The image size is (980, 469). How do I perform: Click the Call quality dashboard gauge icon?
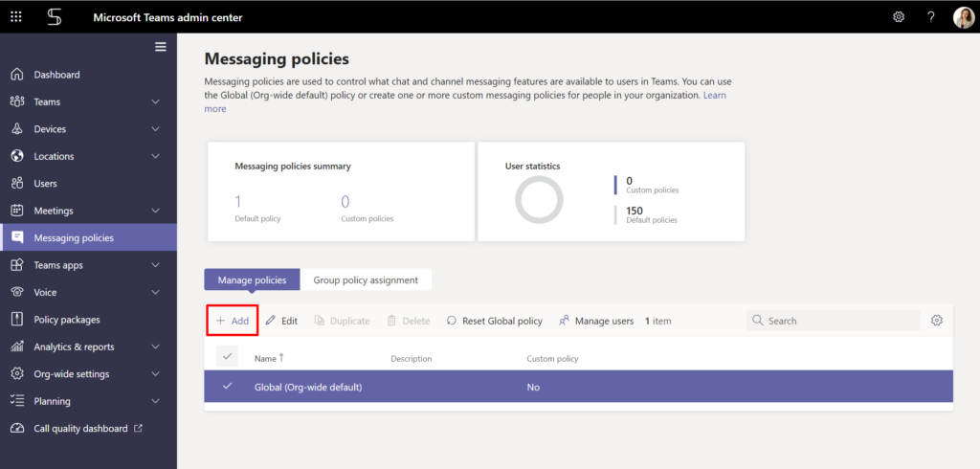[17, 429]
